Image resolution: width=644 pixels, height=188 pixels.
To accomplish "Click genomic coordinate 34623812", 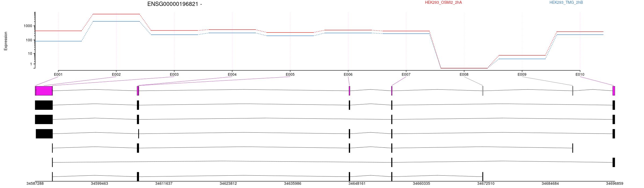I will tap(228, 184).
